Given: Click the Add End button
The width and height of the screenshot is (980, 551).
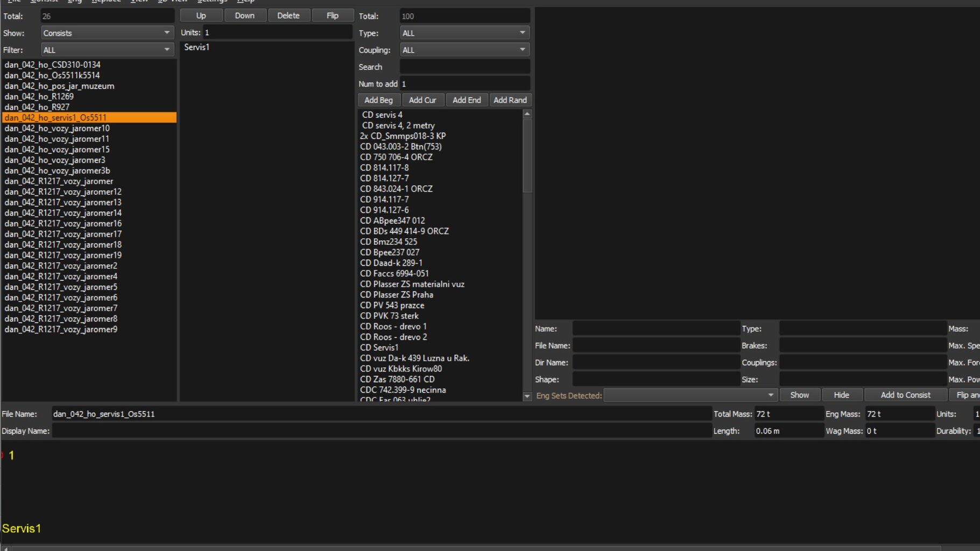Looking at the screenshot, I should [467, 100].
